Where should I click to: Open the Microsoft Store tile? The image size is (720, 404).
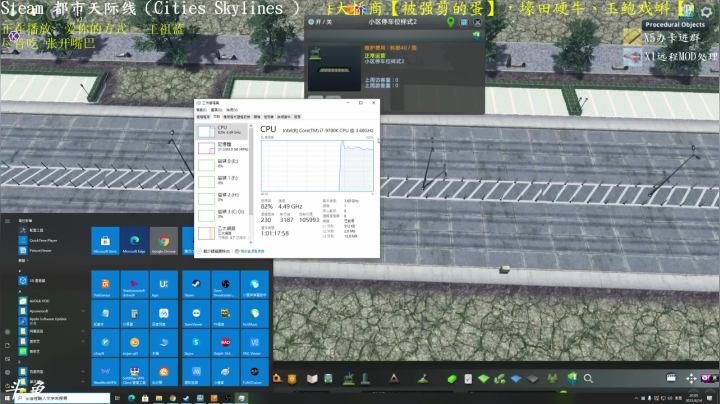[105, 241]
